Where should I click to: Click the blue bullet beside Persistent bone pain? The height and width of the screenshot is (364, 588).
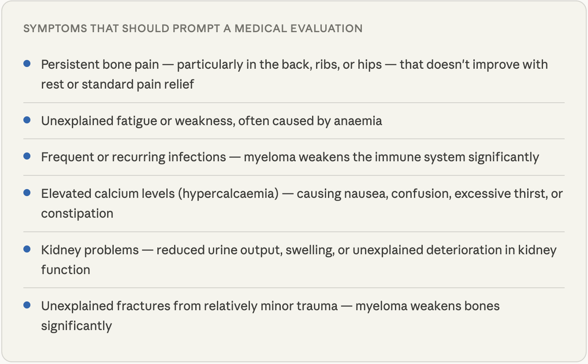[x=27, y=64]
